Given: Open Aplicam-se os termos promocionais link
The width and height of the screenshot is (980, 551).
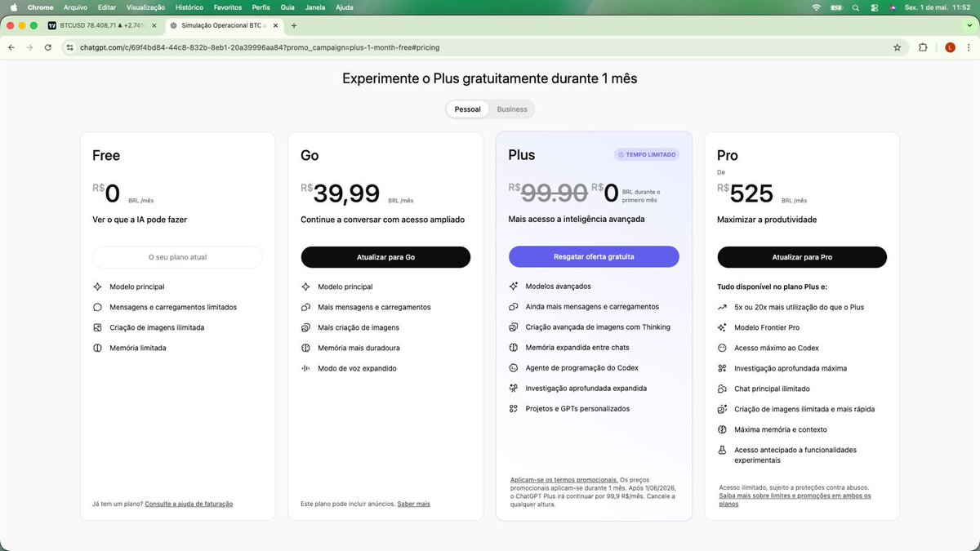Looking at the screenshot, I should point(563,479).
